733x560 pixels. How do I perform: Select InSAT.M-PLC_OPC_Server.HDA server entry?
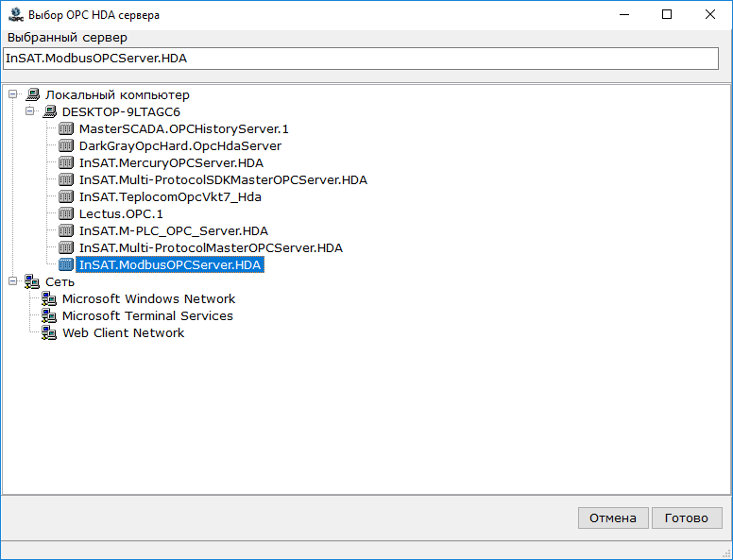click(174, 231)
